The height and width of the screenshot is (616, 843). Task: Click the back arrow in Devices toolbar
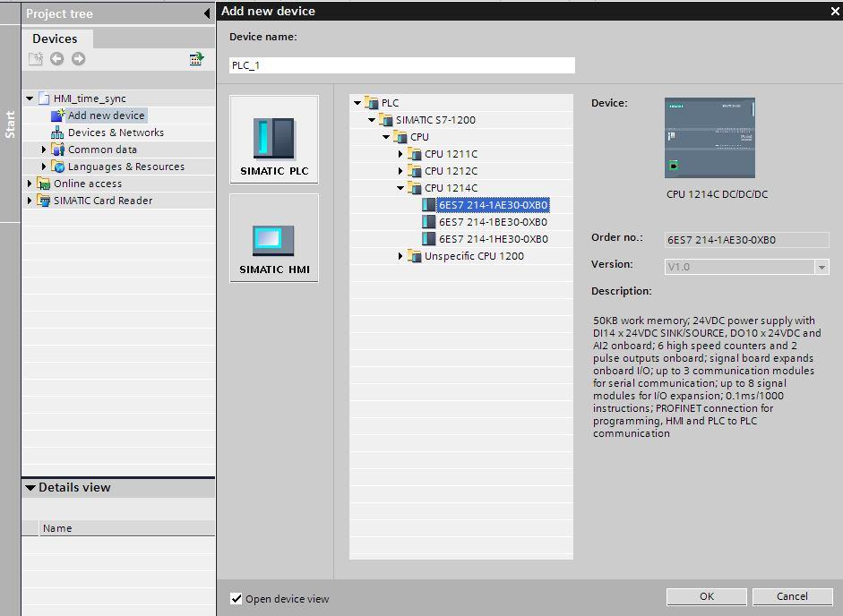point(57,58)
